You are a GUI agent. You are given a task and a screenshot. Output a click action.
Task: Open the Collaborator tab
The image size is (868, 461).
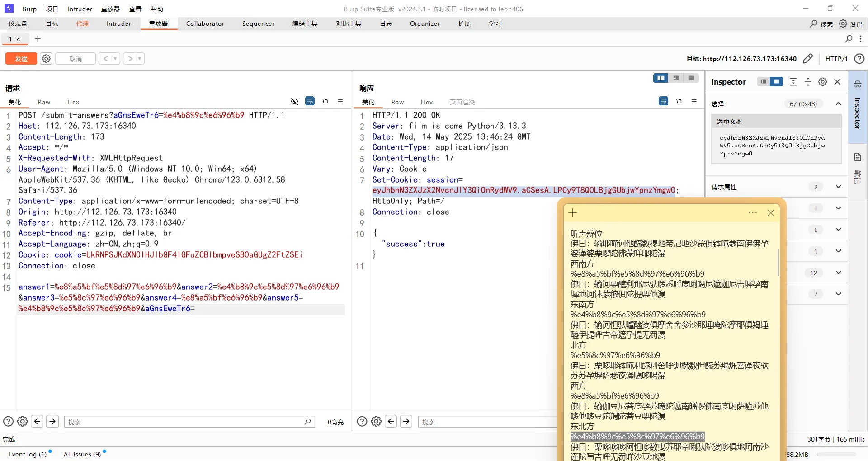[205, 24]
